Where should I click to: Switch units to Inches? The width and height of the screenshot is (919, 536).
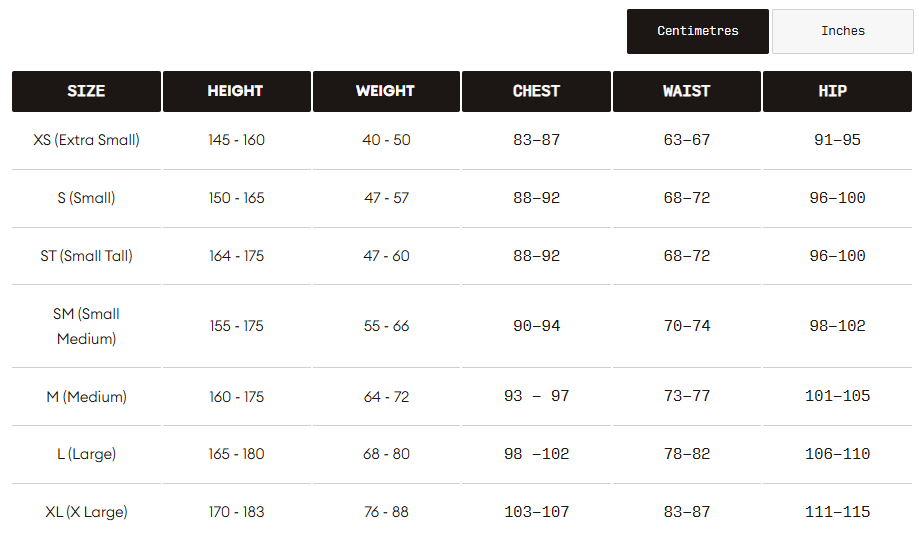pos(843,31)
